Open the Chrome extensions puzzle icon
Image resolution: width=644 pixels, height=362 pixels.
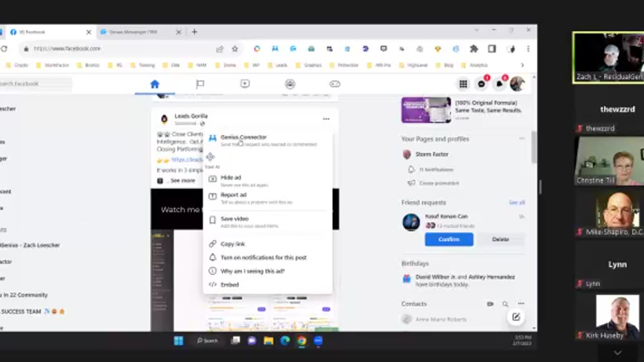pos(473,49)
